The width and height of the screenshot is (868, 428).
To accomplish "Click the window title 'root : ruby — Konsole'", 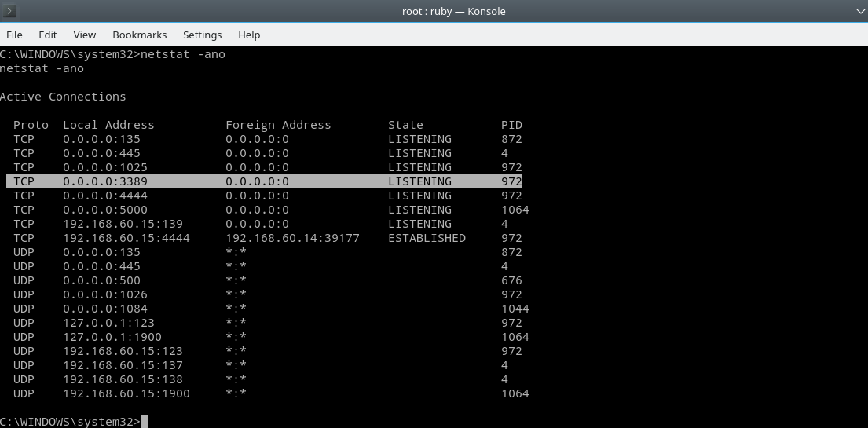I will tap(453, 11).
